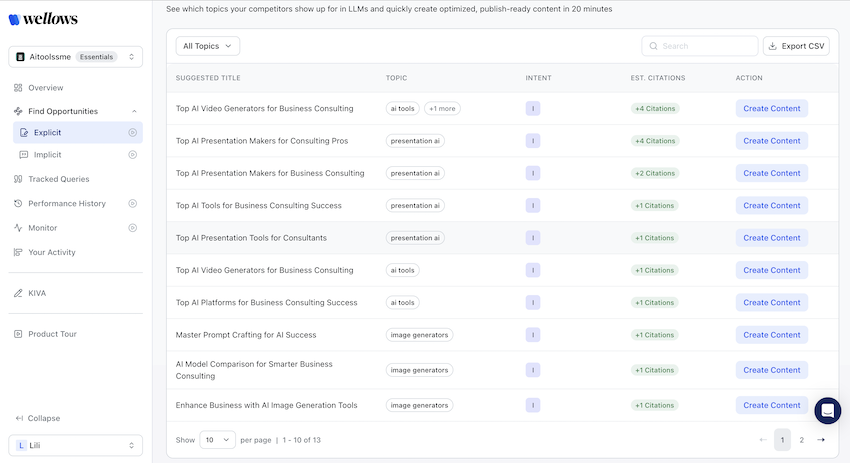
Task: Open the Aitoolssme workspace switcher
Action: [x=75, y=57]
